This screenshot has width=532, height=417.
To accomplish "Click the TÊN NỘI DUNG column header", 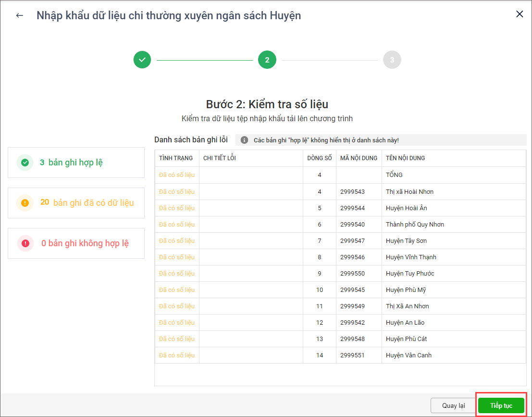I will (405, 158).
